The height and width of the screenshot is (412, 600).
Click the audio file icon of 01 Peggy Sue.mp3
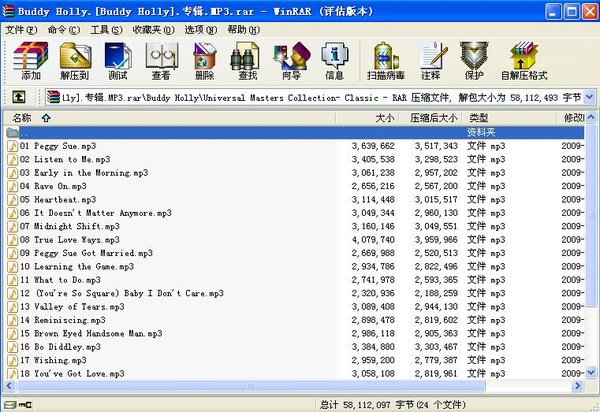[x=13, y=146]
